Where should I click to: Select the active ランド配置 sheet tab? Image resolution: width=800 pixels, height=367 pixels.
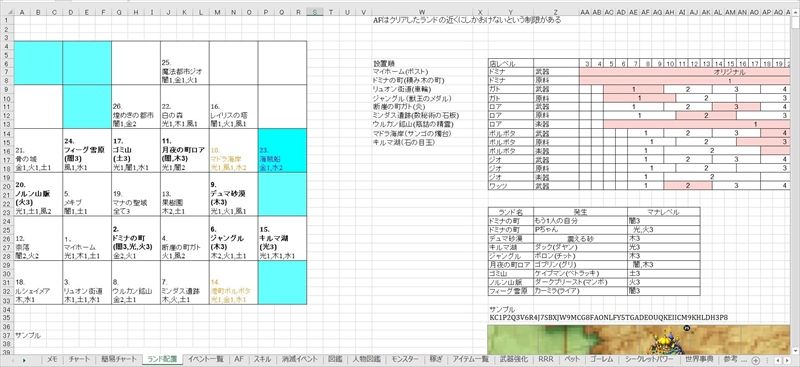pyautogui.click(x=162, y=359)
